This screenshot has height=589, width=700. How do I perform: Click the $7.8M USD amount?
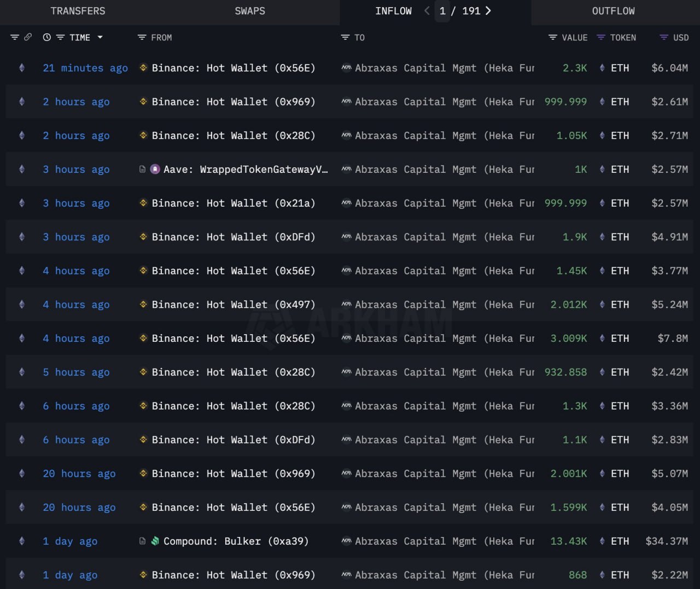[673, 338]
